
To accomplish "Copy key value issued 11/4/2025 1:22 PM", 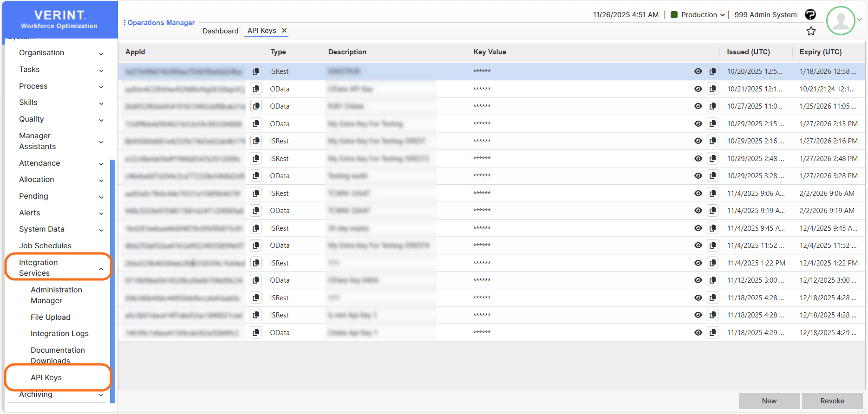I will (x=712, y=263).
